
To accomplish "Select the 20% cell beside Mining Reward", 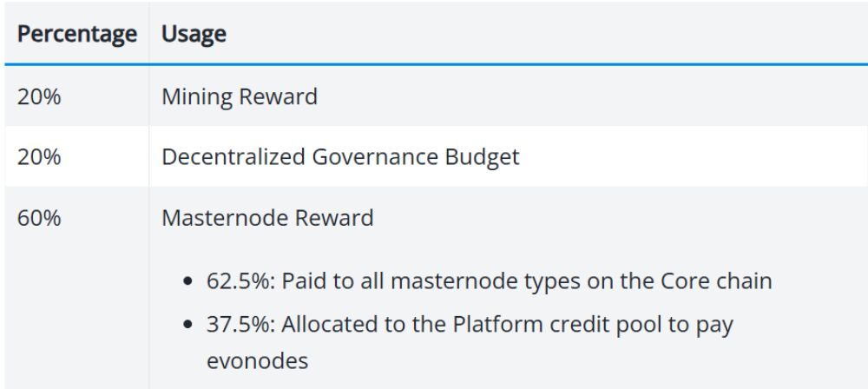I will click(x=39, y=96).
